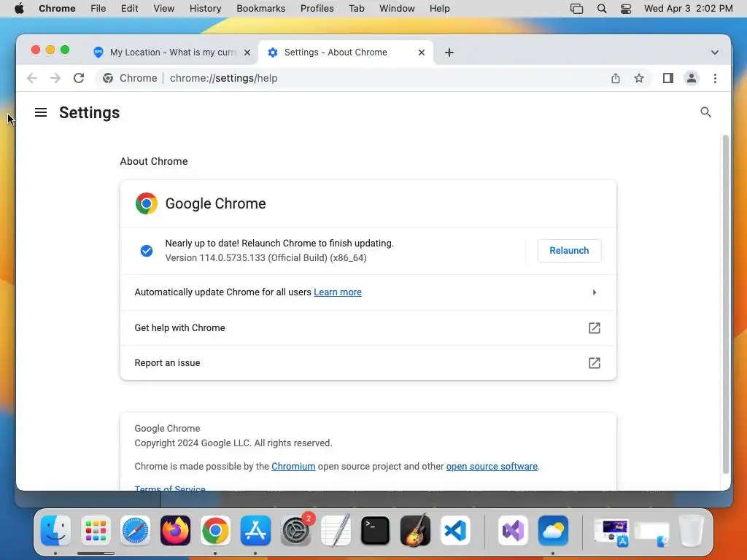Follow the Learn more link
The height and width of the screenshot is (560, 747).
click(337, 292)
